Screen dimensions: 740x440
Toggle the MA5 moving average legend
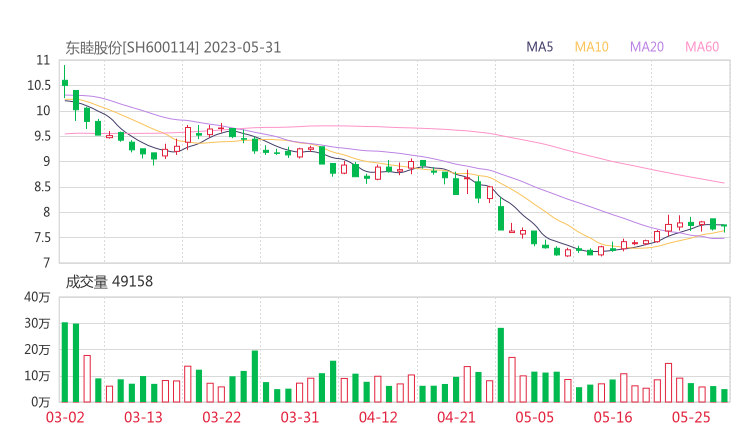(540, 47)
